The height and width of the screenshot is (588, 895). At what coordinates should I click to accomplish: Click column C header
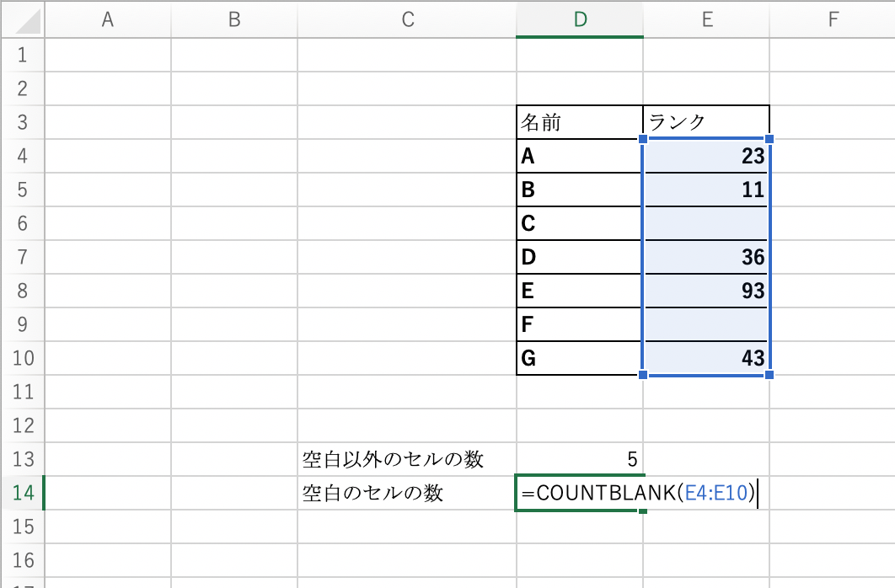[x=407, y=20]
